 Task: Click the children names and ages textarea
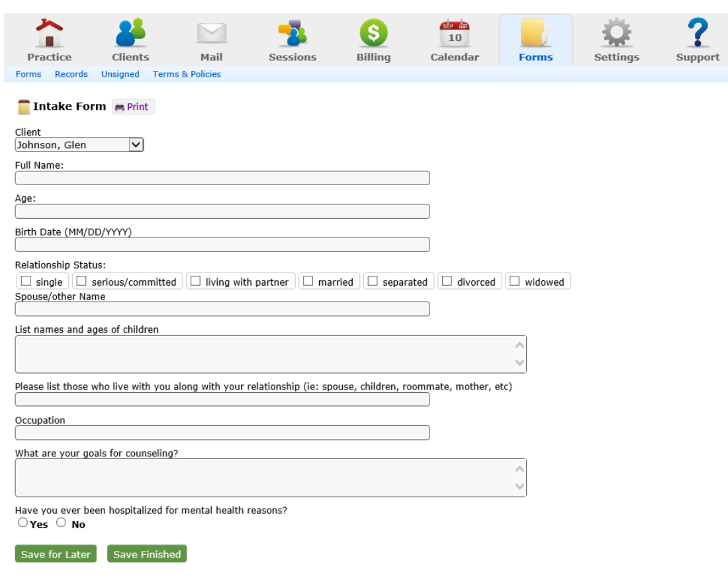tap(271, 354)
